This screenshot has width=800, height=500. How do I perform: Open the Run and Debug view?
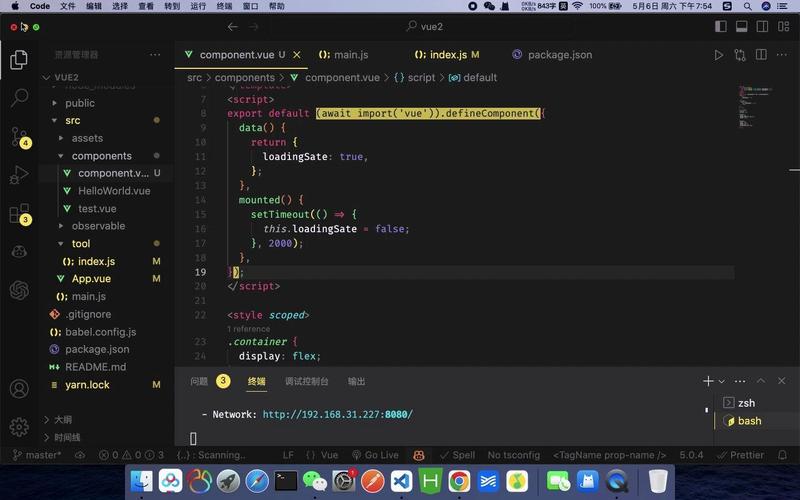pyautogui.click(x=19, y=174)
